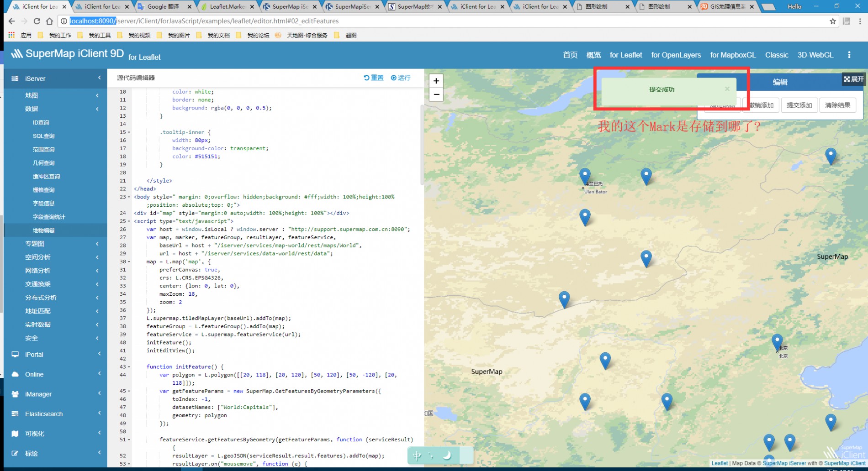This screenshot has height=471, width=868.
Task: Switch to Classic nav tab
Action: 777,55
